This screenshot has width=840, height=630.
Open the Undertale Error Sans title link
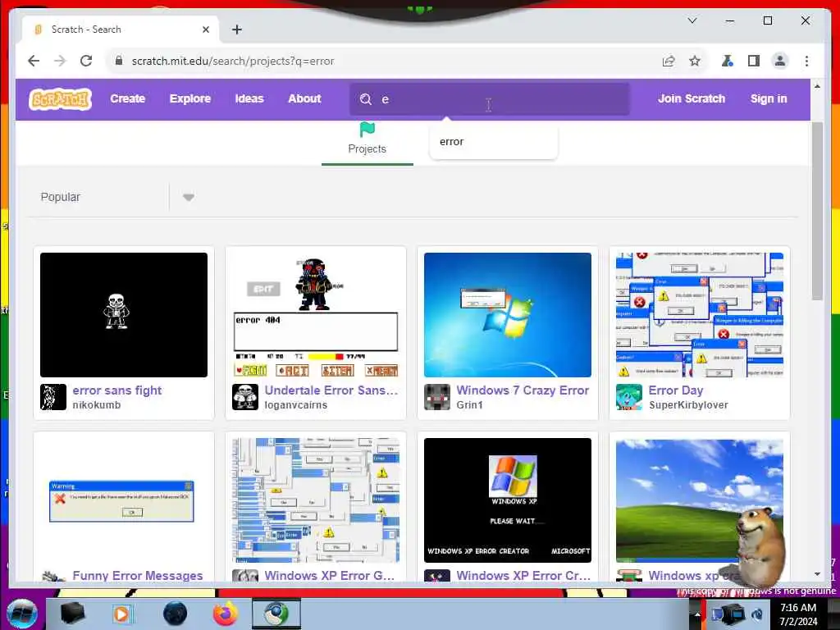pos(331,390)
